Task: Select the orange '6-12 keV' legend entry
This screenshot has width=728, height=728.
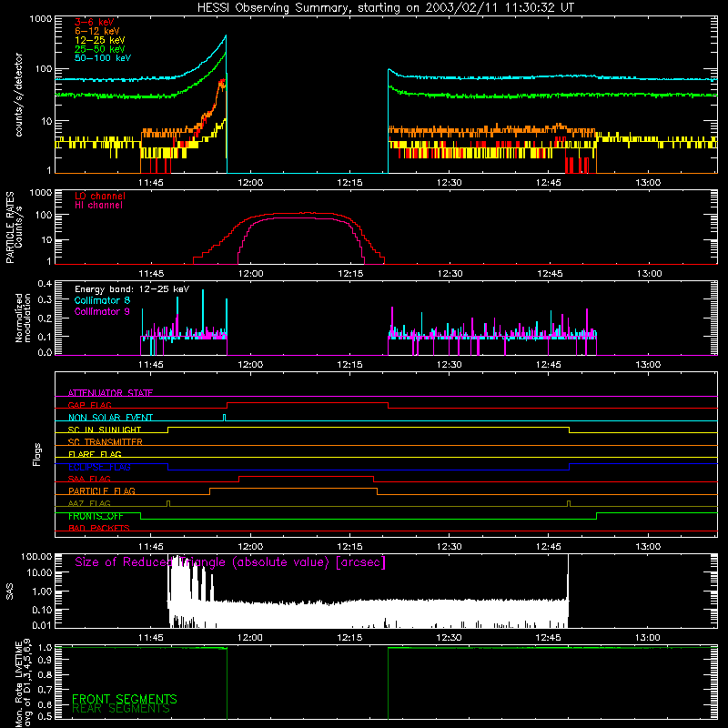Action: [x=97, y=31]
